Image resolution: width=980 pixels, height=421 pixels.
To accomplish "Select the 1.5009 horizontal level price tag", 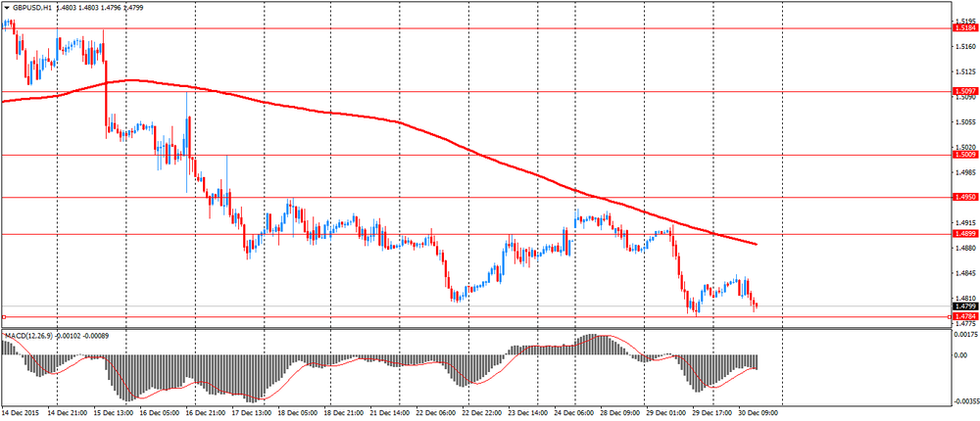I will 963,154.
